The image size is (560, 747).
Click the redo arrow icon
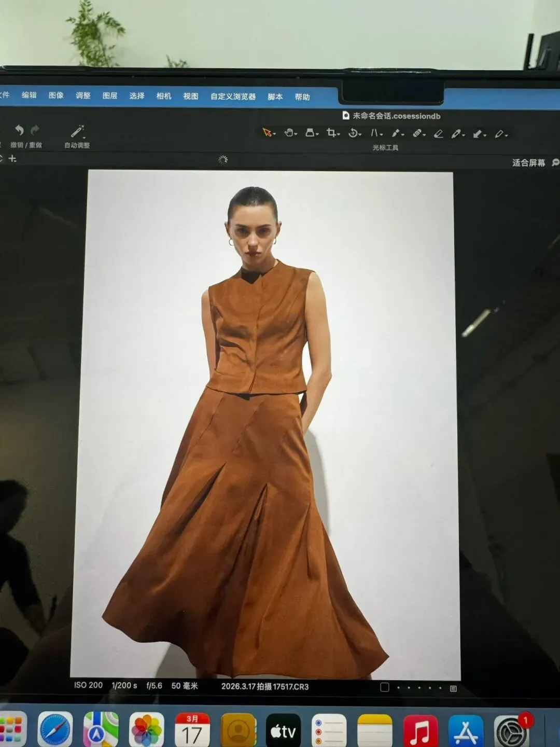[35, 130]
